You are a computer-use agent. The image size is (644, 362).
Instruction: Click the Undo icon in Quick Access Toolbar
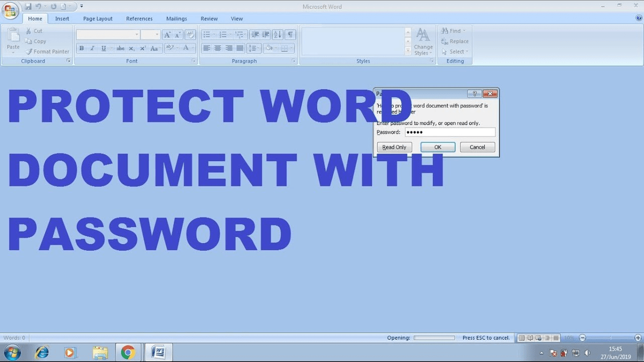pyautogui.click(x=39, y=6)
